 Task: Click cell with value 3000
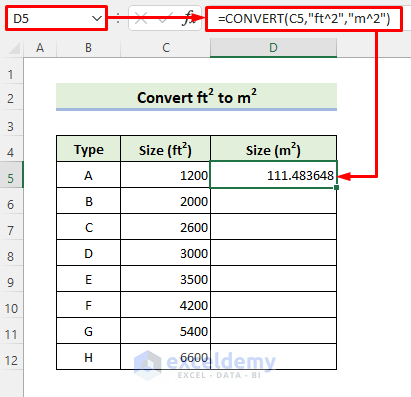pyautogui.click(x=165, y=253)
